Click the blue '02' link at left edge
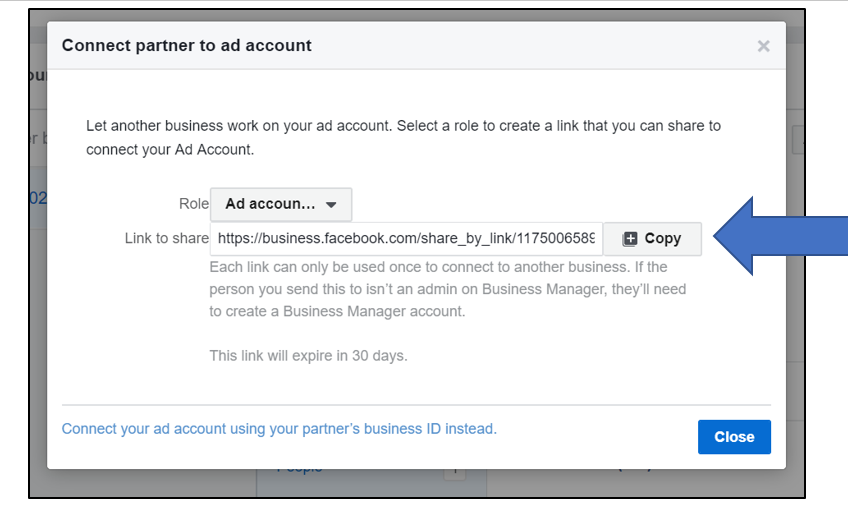 (x=37, y=199)
